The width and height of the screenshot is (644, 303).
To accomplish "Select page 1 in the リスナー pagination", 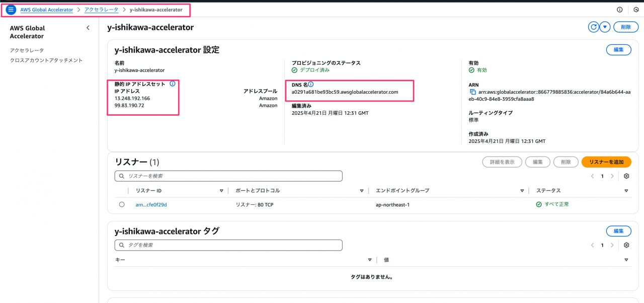I will point(602,176).
